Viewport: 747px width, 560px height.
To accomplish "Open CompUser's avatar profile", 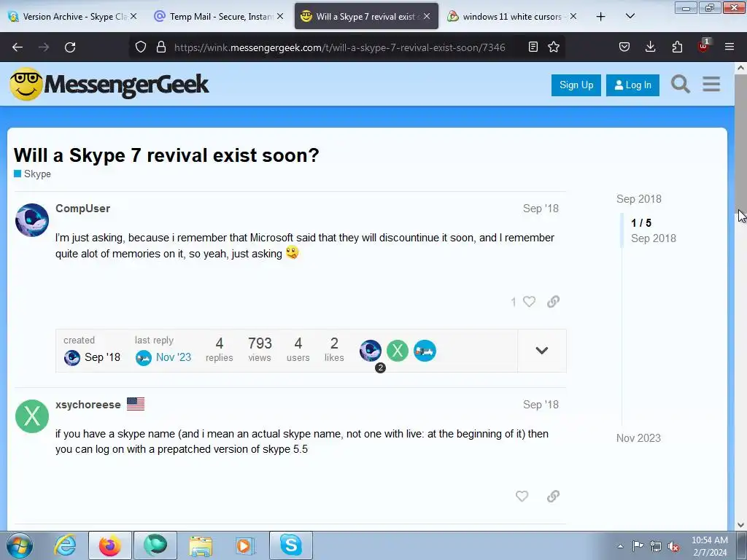I will 32,220.
